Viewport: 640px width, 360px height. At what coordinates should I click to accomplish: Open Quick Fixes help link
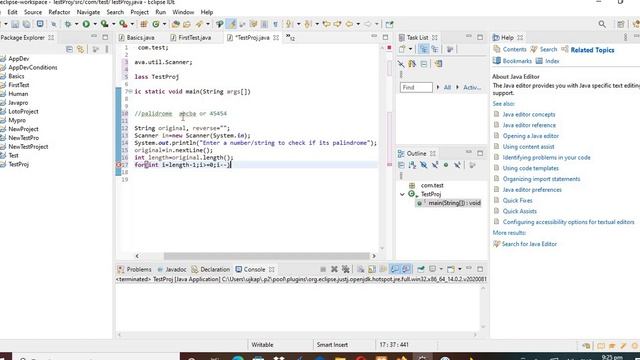click(518, 200)
